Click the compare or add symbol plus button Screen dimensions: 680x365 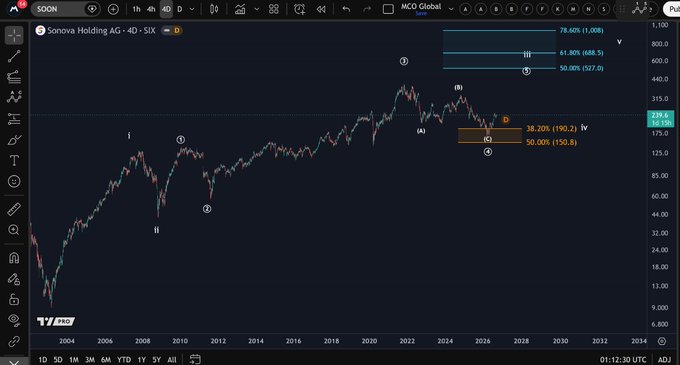click(113, 9)
